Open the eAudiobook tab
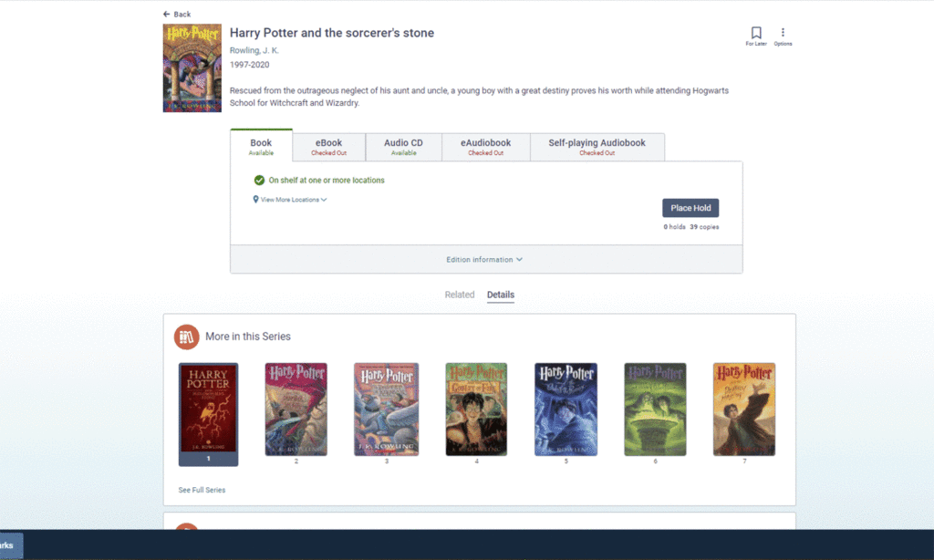 click(485, 147)
